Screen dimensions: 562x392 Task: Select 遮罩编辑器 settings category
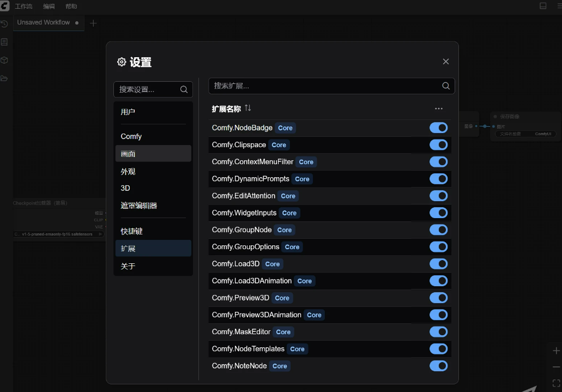pos(153,206)
